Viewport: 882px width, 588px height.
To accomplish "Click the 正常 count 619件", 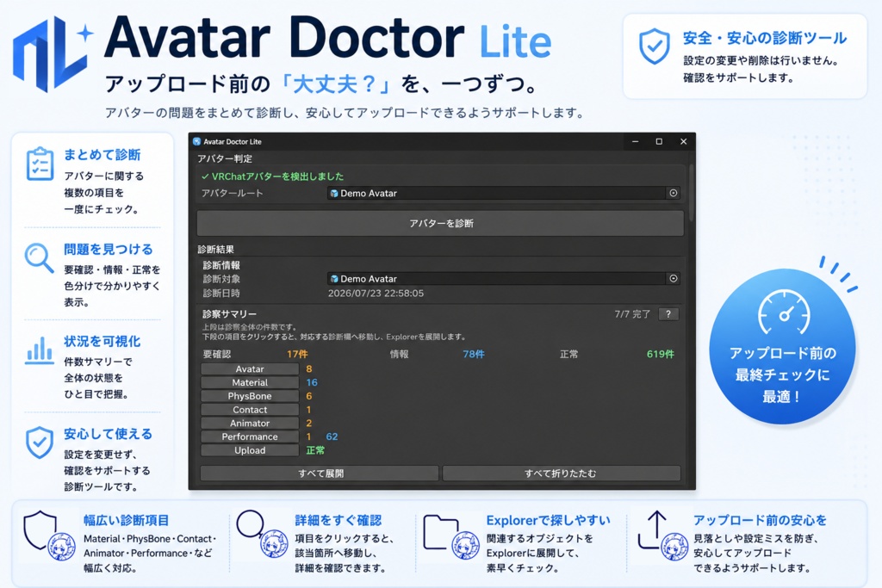I will coord(661,354).
